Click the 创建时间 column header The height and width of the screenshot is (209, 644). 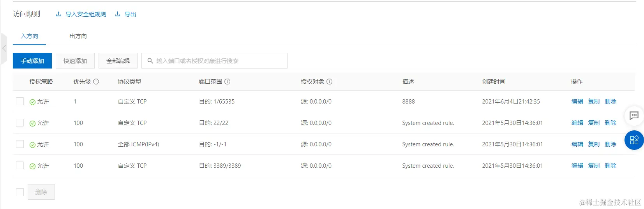click(494, 82)
